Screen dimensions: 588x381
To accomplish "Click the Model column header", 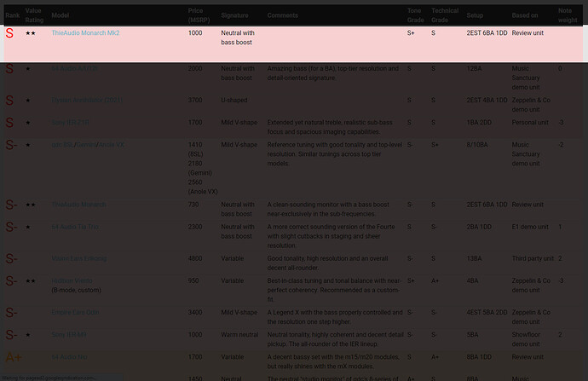I will [x=60, y=15].
